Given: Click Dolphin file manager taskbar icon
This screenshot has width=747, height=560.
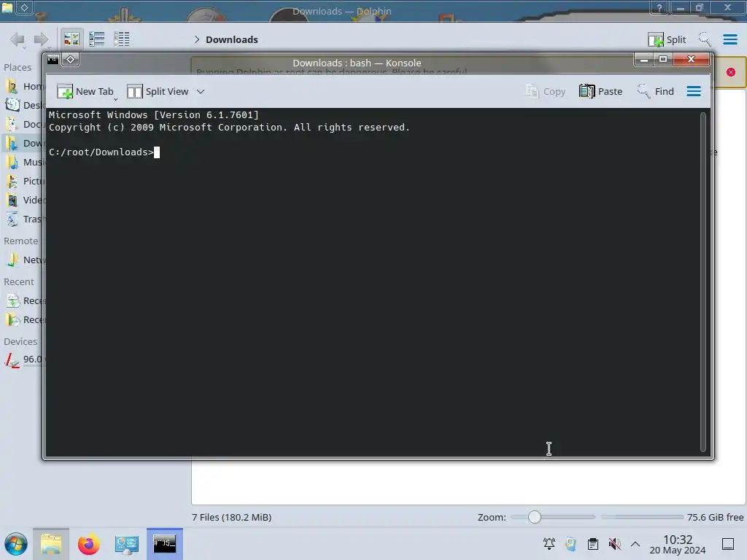Looking at the screenshot, I should [51, 544].
